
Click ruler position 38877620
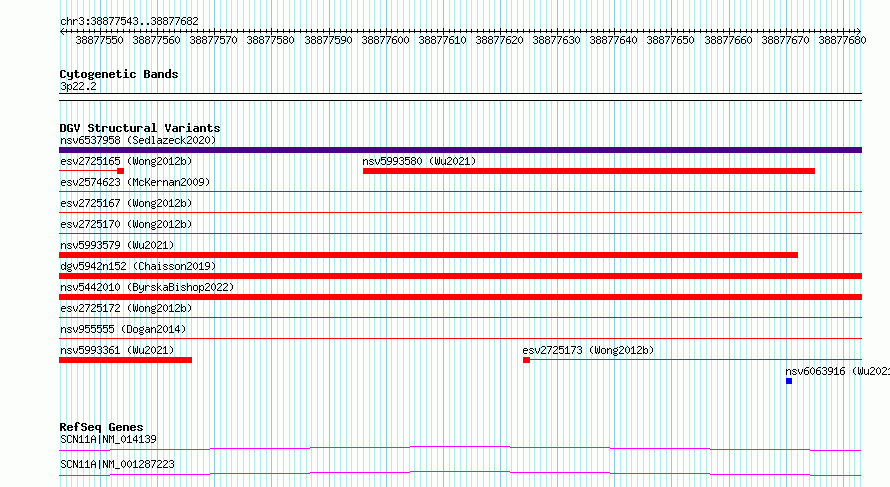pos(499,40)
